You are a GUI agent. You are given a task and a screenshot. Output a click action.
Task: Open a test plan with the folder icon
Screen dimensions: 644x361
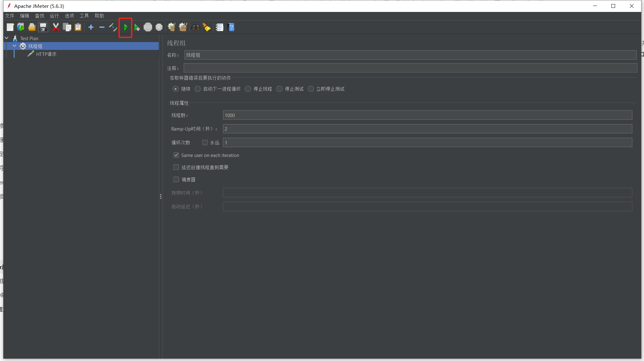click(x=32, y=27)
